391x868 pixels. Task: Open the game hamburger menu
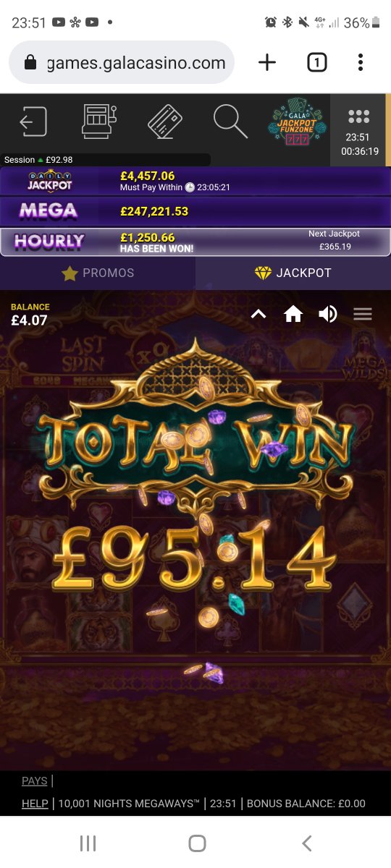point(363,314)
